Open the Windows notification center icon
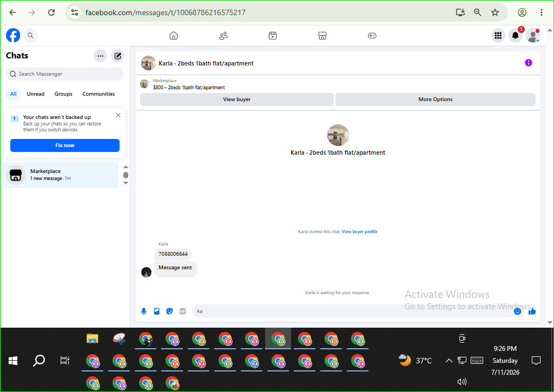Screen dimensions: 554x392 pyautogui.click(x=536, y=361)
